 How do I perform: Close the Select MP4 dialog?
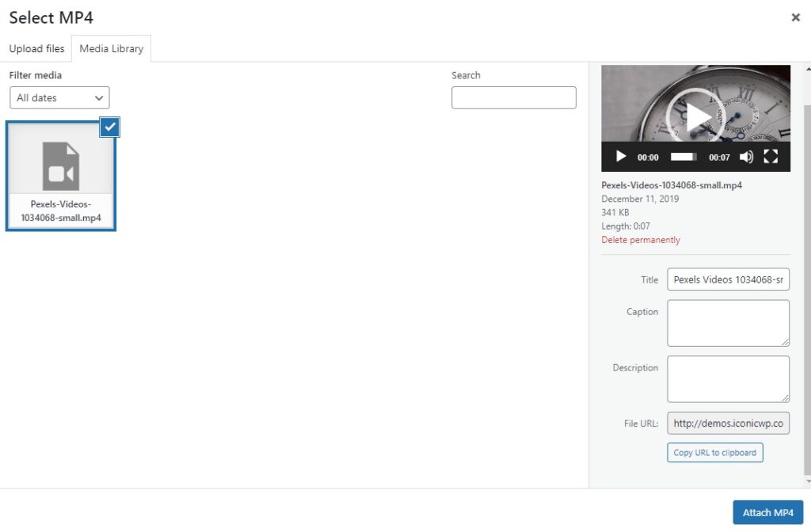[795, 17]
